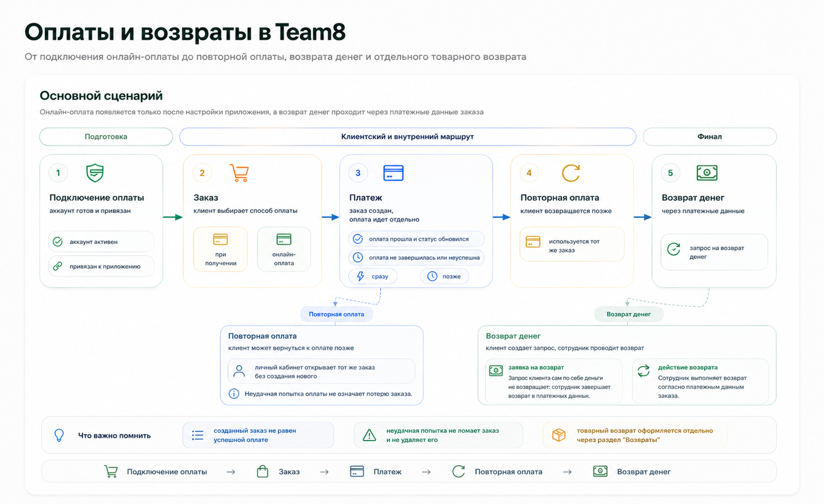Select the orange card icon above "при получении"
The image size is (824, 504).
click(x=220, y=239)
